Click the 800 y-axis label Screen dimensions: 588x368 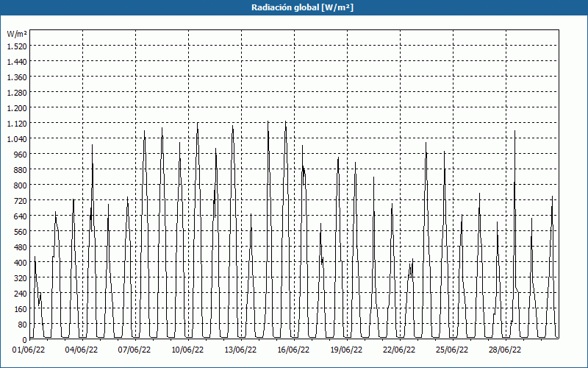21,185
